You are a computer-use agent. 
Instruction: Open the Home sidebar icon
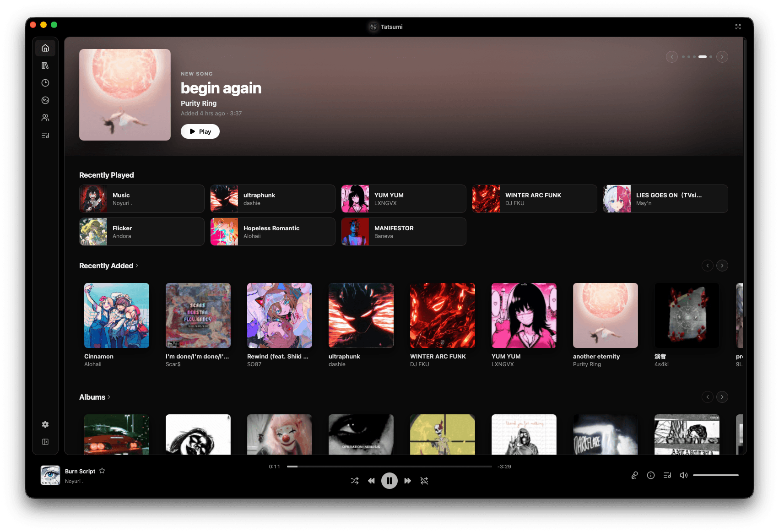45,48
